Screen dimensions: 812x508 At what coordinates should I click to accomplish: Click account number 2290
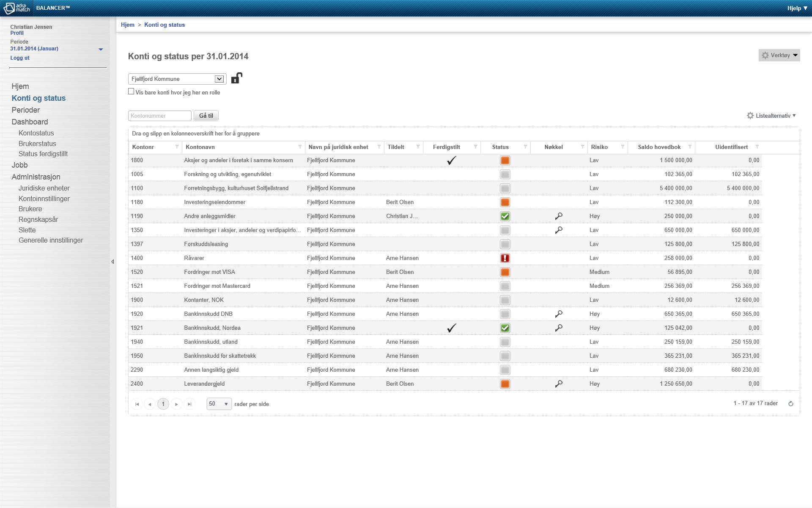click(x=137, y=370)
